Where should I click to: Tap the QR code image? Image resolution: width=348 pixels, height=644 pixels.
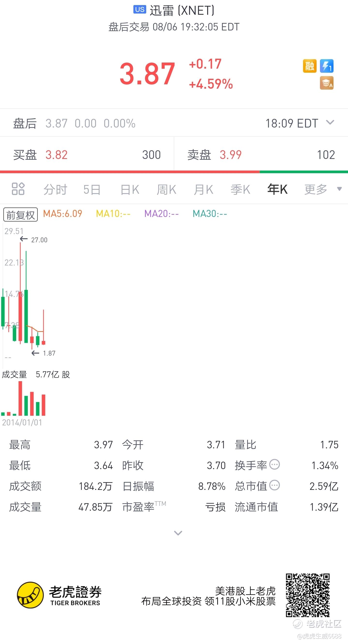tap(308, 595)
